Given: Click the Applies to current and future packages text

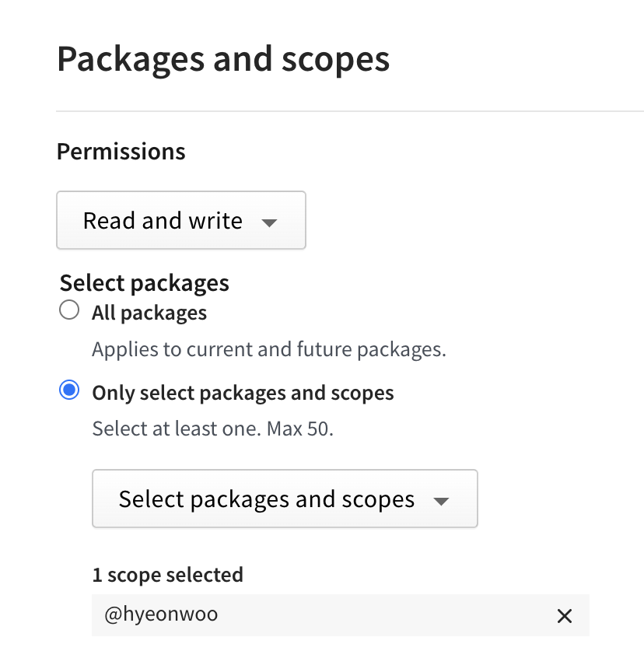Looking at the screenshot, I should [x=268, y=348].
